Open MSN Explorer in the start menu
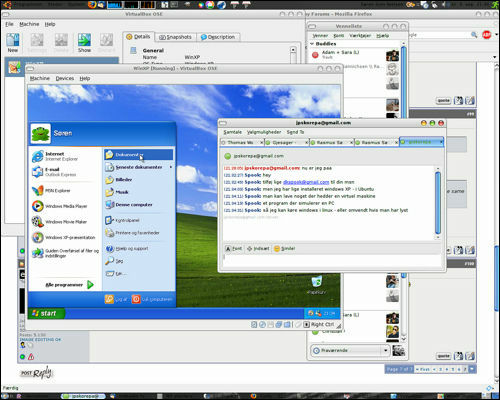Image resolution: width=500 pixels, height=400 pixels. (x=51, y=191)
